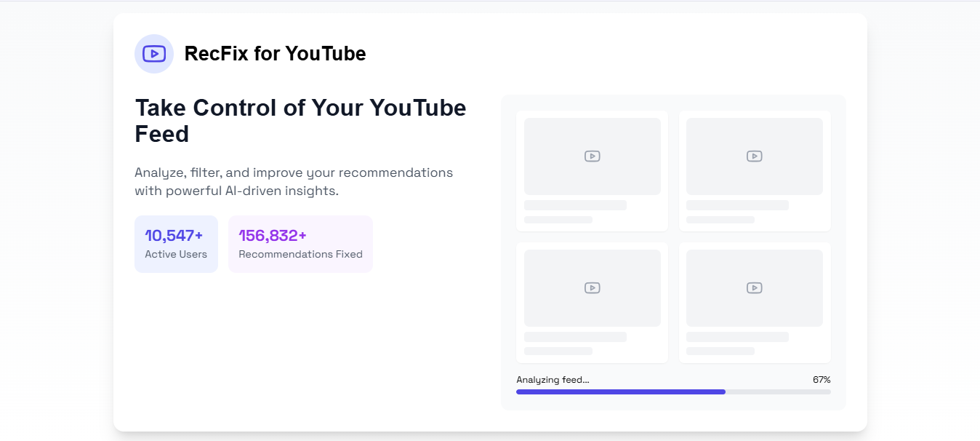Viewport: 980px width, 441px height.
Task: Click the 67% progress value
Action: (x=822, y=380)
